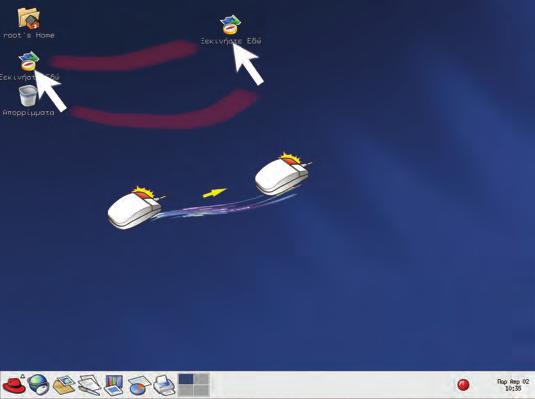The height and width of the screenshot is (399, 535).
Task: Switch to the bottom-right workspace
Action: 201,390
